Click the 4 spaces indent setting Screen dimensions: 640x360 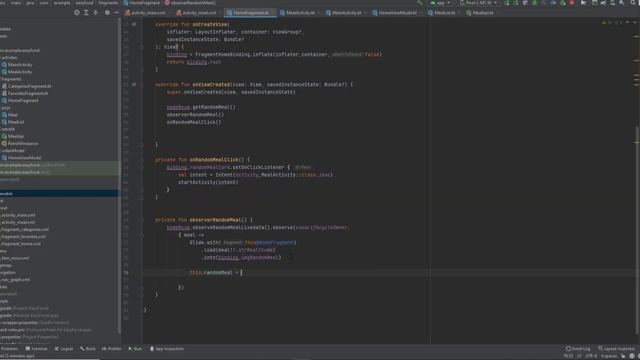click(609, 356)
